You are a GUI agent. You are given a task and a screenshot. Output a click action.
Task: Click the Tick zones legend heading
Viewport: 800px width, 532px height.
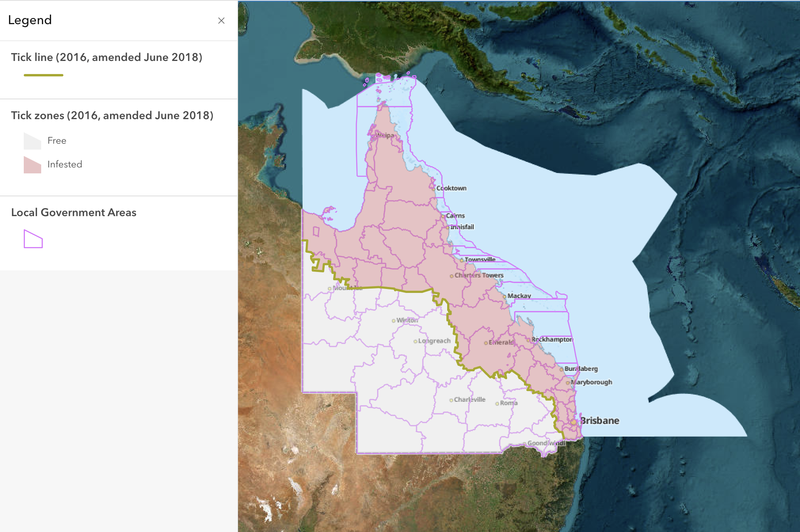(x=112, y=116)
